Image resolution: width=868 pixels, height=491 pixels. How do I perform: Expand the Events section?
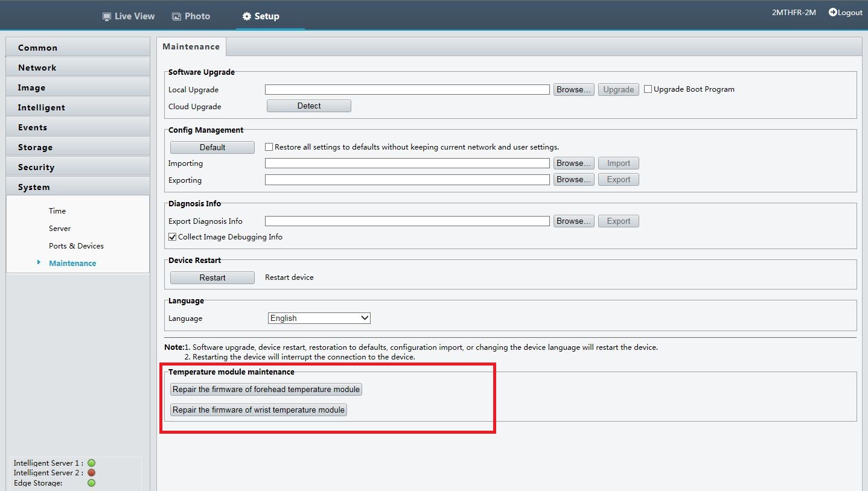[78, 127]
